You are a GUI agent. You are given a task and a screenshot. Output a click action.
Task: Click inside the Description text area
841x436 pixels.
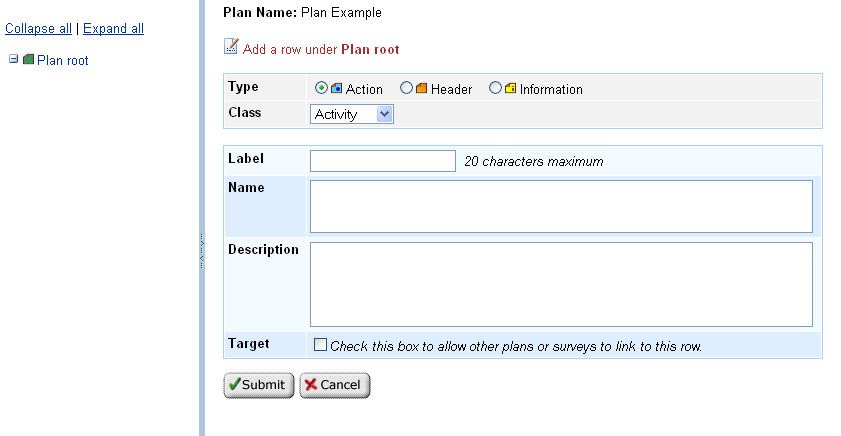point(561,284)
